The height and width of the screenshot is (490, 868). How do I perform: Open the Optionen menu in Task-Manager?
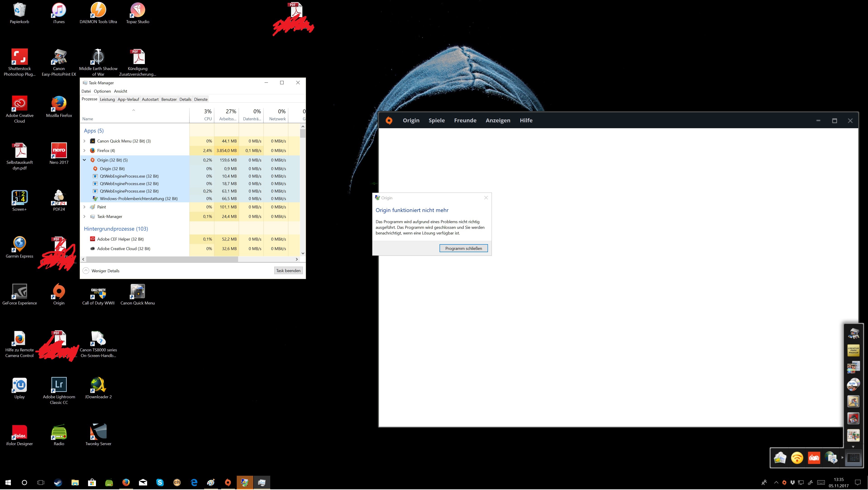pos(102,91)
